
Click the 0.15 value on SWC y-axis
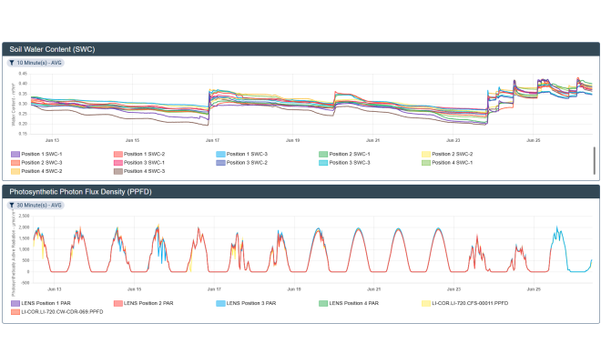pos(23,134)
